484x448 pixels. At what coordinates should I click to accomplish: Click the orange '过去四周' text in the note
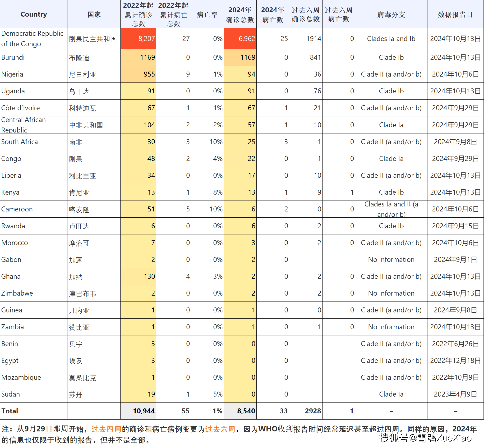coord(106,429)
